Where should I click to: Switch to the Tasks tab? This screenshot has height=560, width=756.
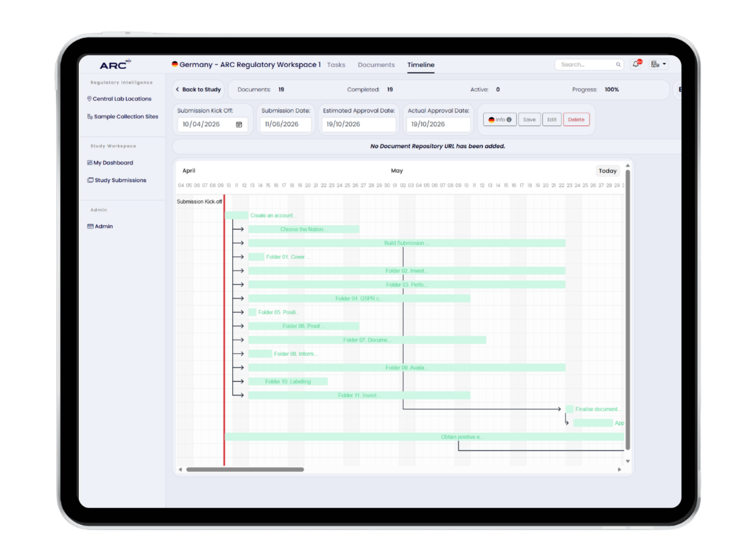tap(336, 65)
